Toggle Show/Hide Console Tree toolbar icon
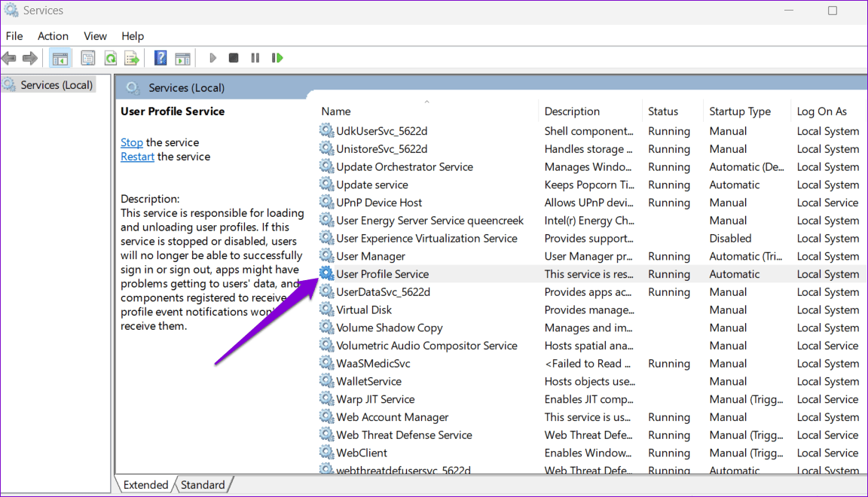This screenshot has height=497, width=868. [x=60, y=57]
